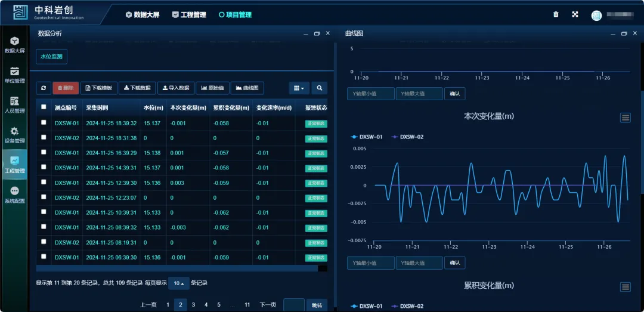Screen dimensions: 644x312
Task: Open 系统配置 in the sidebar
Action: coord(14,195)
